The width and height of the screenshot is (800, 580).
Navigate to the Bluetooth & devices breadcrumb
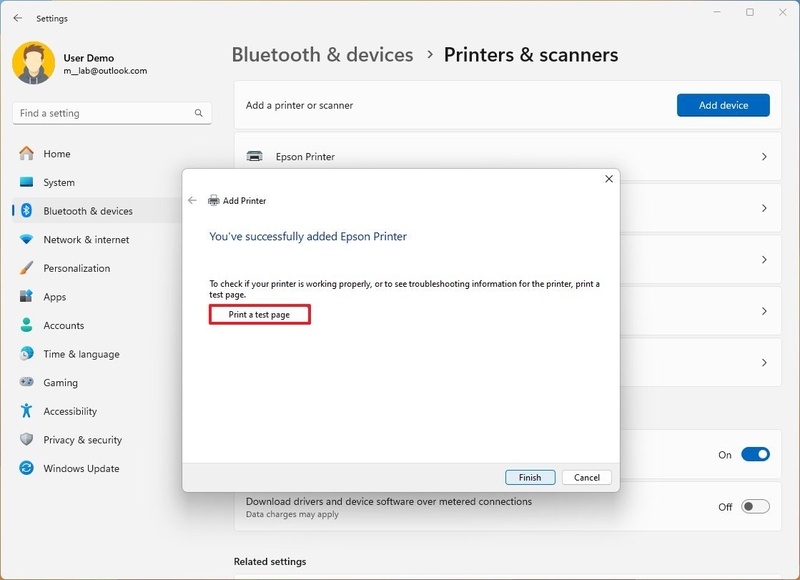click(322, 55)
